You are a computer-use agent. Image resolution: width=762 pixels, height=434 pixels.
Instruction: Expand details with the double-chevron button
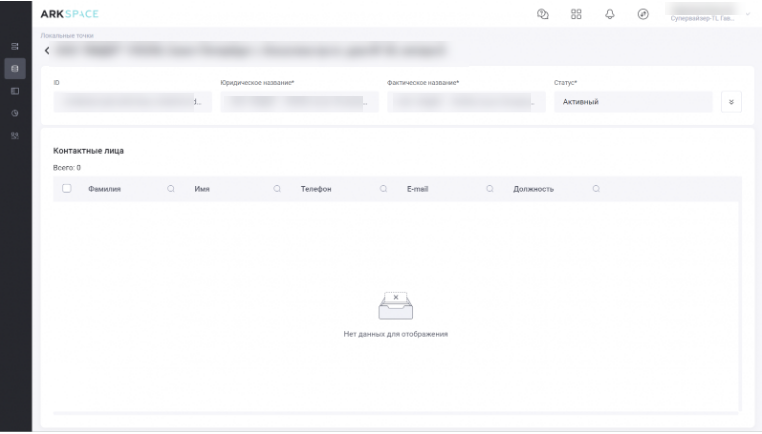pyautogui.click(x=730, y=102)
